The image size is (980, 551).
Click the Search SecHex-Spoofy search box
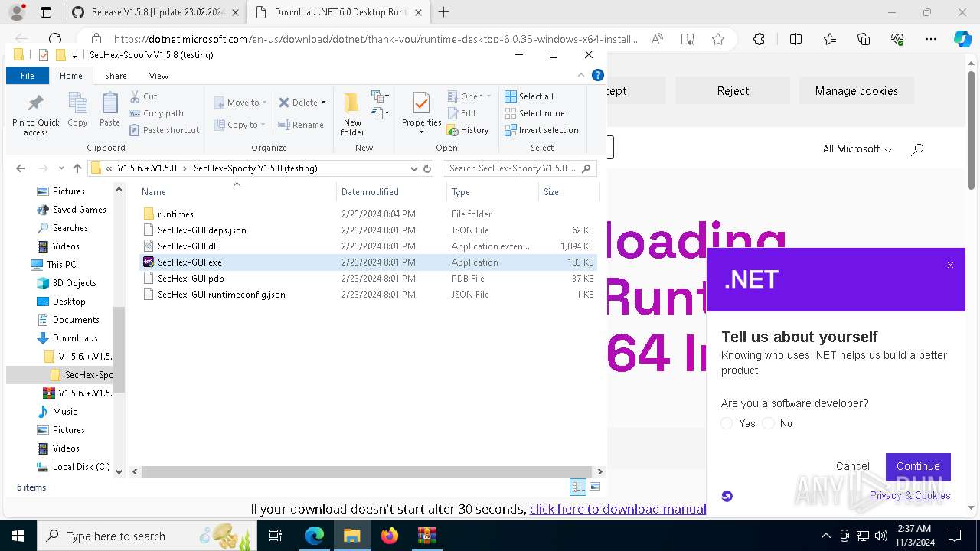click(521, 168)
